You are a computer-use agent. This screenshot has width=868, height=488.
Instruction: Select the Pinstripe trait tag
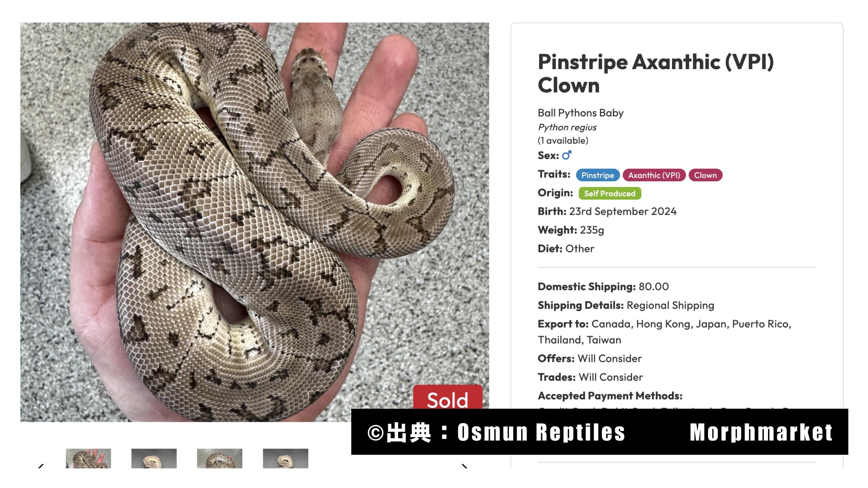(x=597, y=175)
